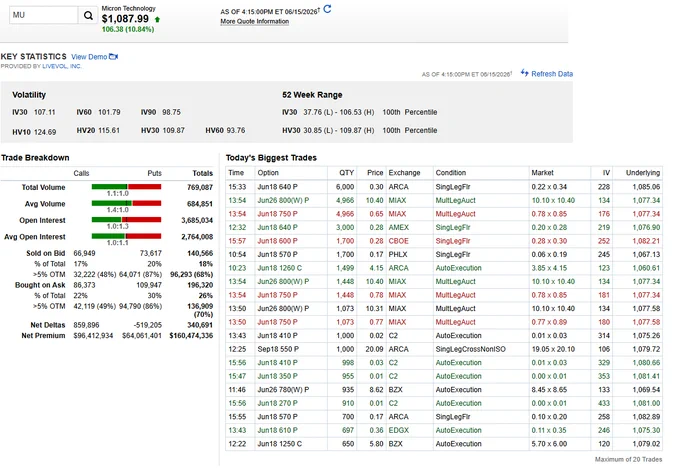This screenshot has width=680, height=471.
Task: Follow the LIVEVOL, INC. provider link
Action: tap(62, 66)
